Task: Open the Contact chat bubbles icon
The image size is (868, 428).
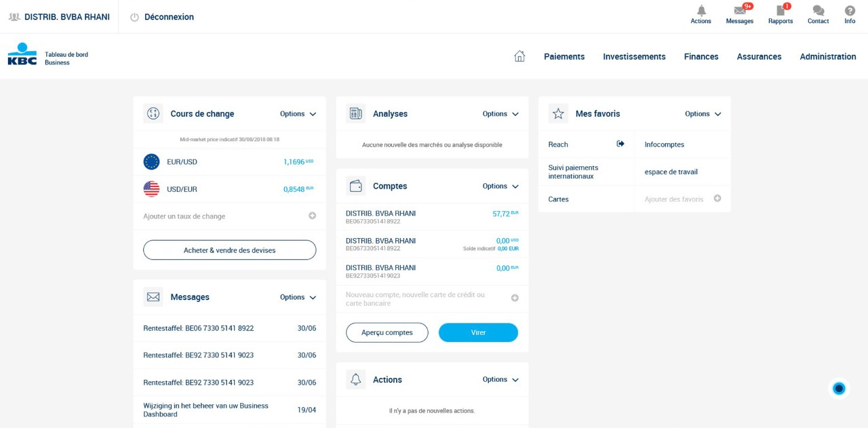Action: tap(818, 11)
